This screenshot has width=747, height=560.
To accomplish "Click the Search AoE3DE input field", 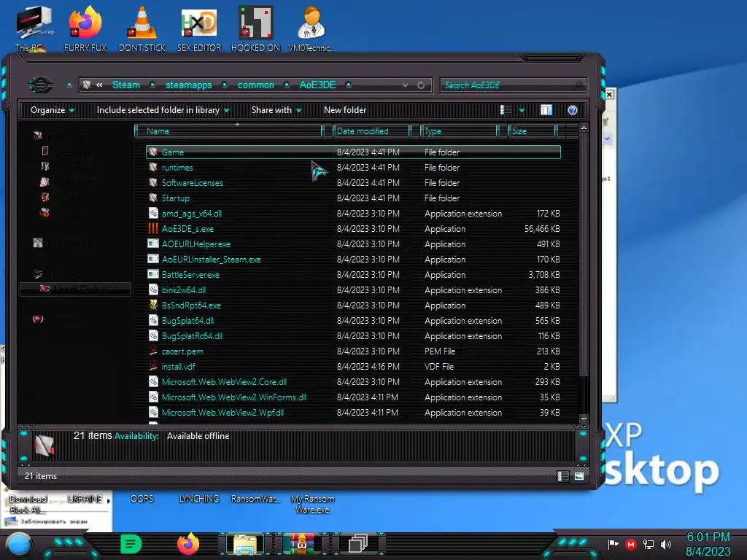I will pos(513,85).
